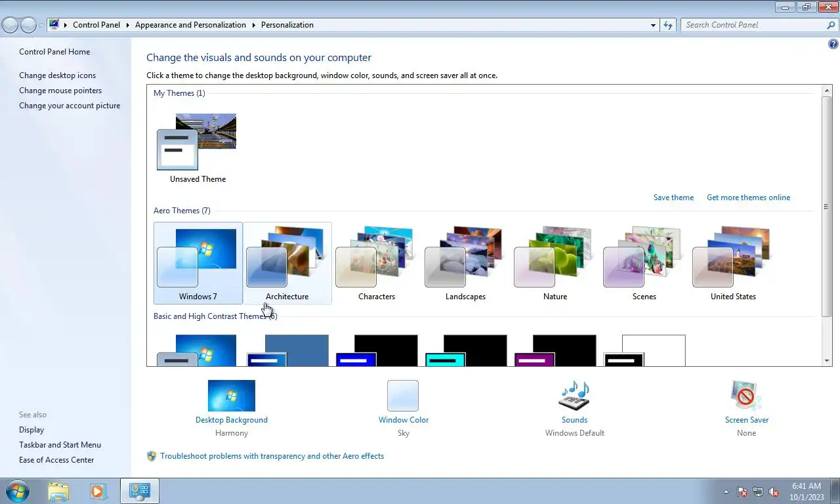Click the Control Panel taskbar button
840x504 pixels.
pos(140,491)
